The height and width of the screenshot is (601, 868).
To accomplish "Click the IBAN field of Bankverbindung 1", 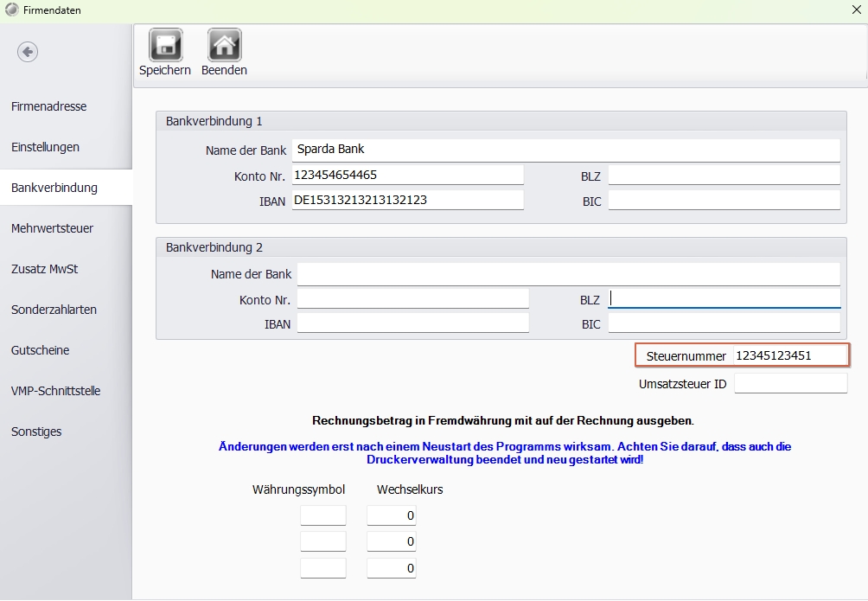I will pos(407,201).
